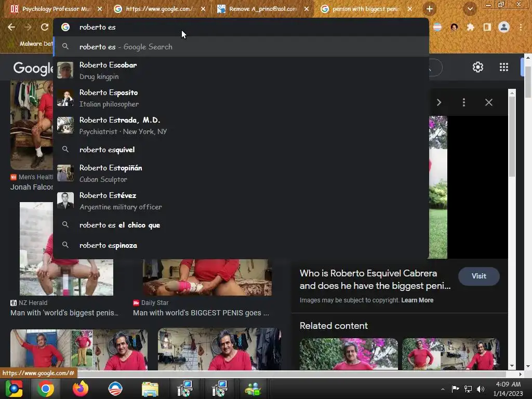Open the Daily Star image result caption
Viewport: 532px width, 399px height.
click(201, 313)
